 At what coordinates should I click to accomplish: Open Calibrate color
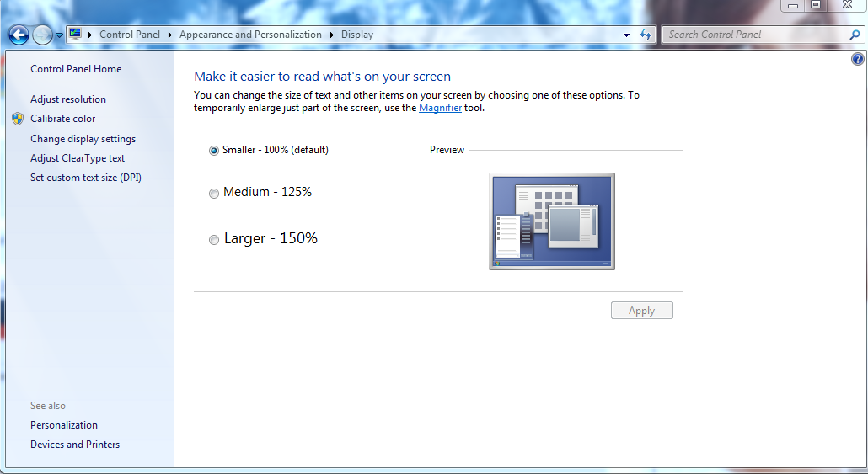(62, 119)
